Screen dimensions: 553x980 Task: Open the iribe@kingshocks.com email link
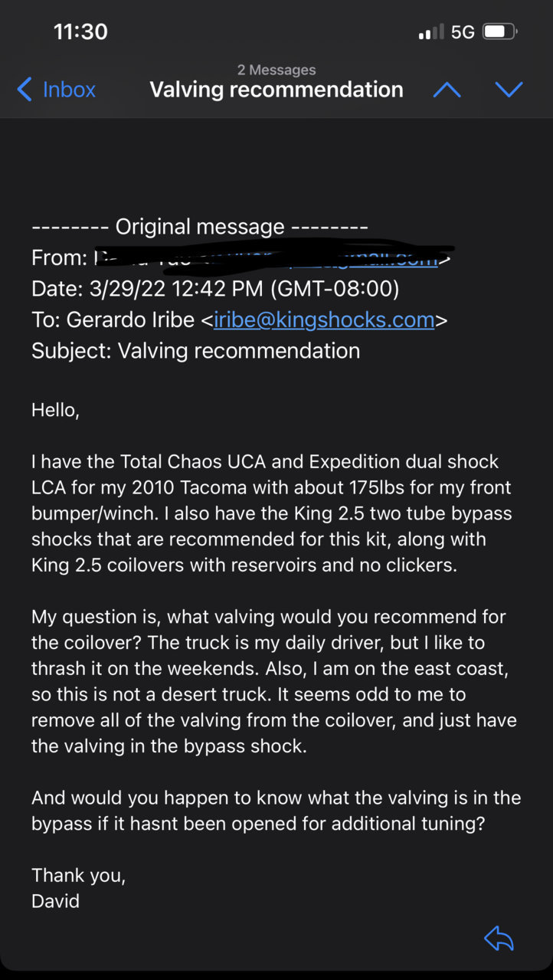[325, 320]
